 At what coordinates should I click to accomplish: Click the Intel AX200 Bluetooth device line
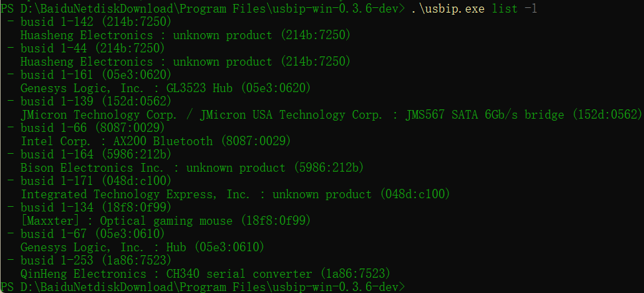[x=156, y=141]
